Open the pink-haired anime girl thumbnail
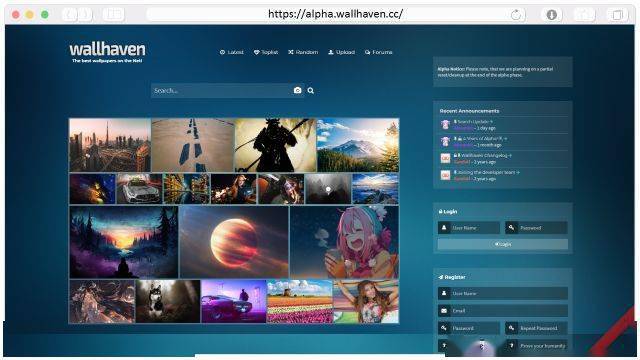The image size is (640, 360). 344,242
